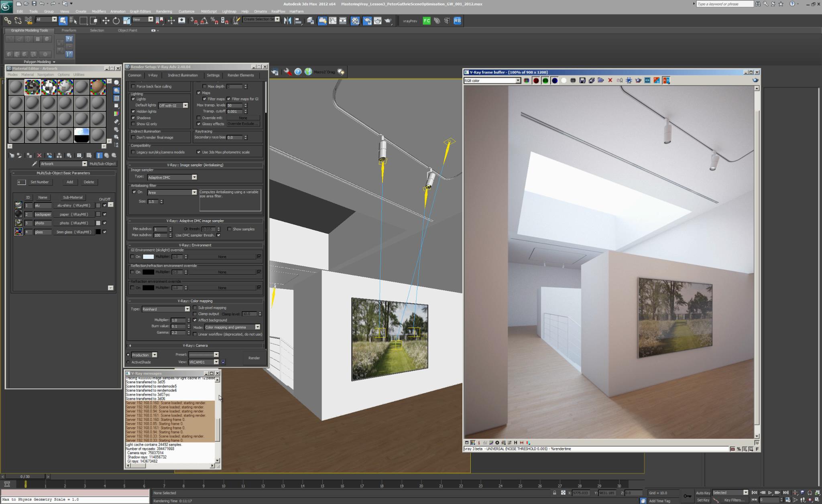Click the Set Number button
Image resolution: width=822 pixels, height=504 pixels.
39,182
